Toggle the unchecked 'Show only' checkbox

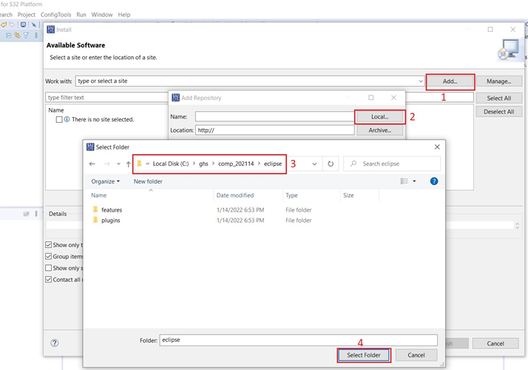coord(48,268)
